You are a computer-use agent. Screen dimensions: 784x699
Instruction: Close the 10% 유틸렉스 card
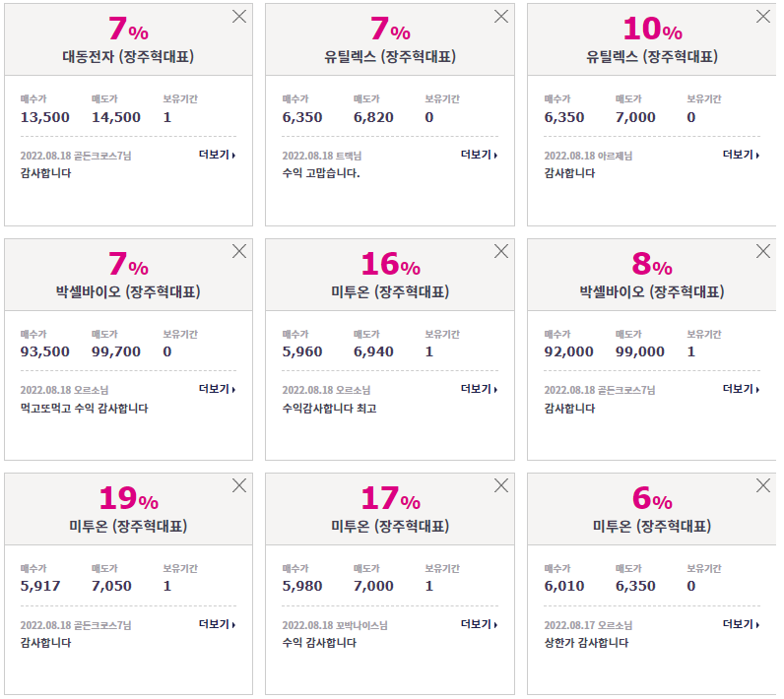763,17
